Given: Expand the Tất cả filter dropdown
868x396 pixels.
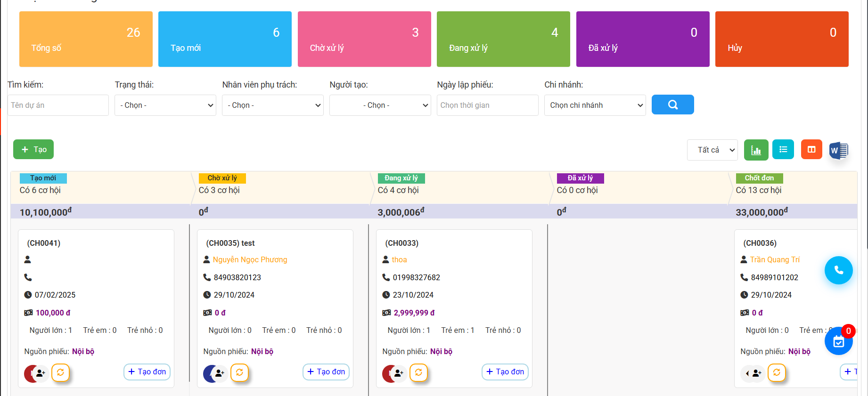Looking at the screenshot, I should click(x=712, y=150).
